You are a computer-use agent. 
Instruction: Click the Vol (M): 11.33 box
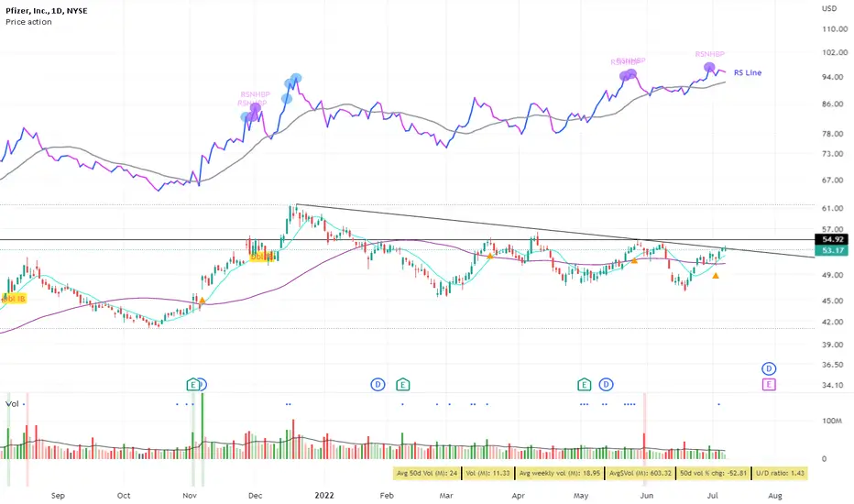pos(488,473)
